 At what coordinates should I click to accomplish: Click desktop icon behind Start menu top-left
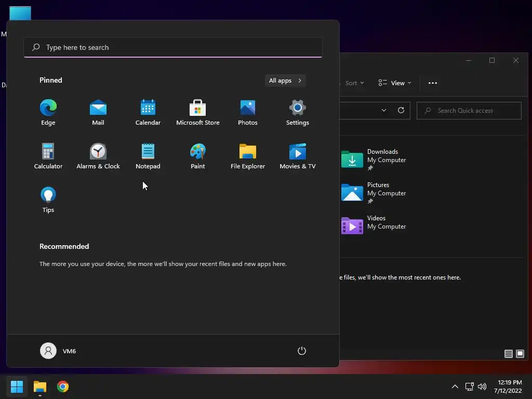(x=20, y=13)
